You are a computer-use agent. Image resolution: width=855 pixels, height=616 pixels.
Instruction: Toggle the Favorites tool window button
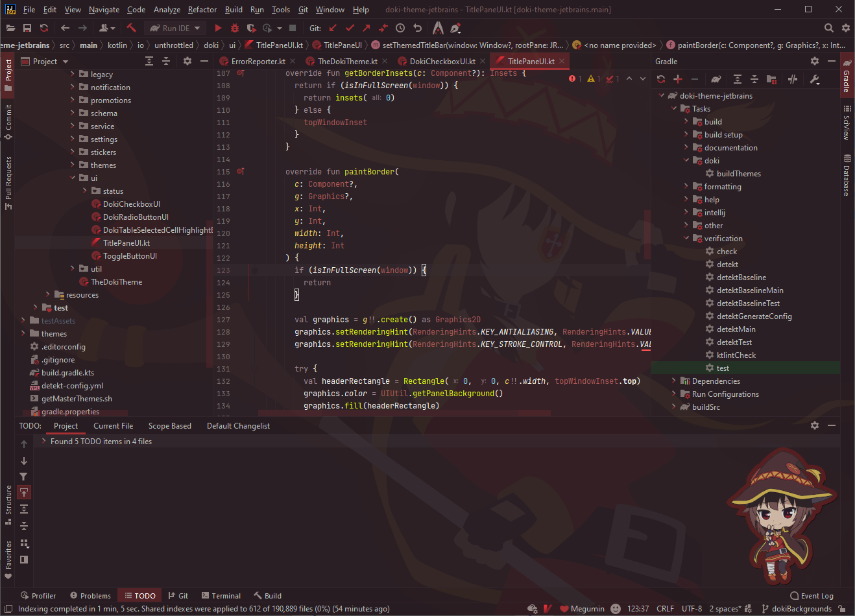pos(8,560)
